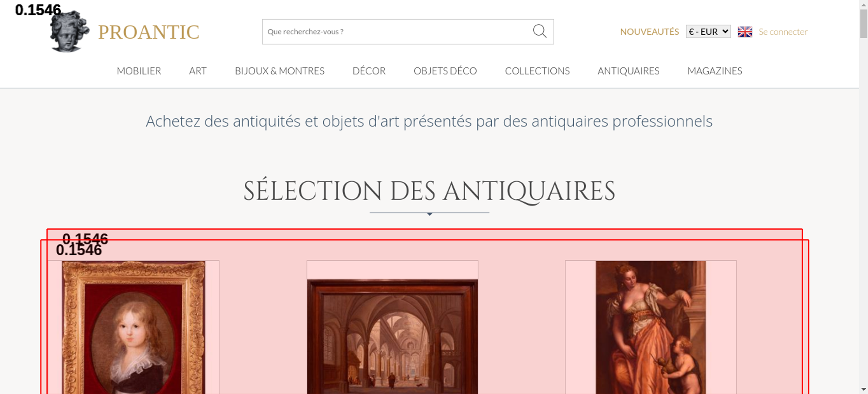Viewport: 868px width, 394px height.
Task: Open the woman with cherub painting thumbnail
Action: [651, 327]
